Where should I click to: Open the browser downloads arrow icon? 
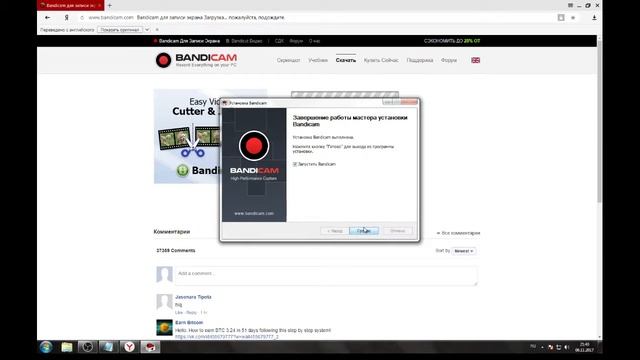point(594,18)
